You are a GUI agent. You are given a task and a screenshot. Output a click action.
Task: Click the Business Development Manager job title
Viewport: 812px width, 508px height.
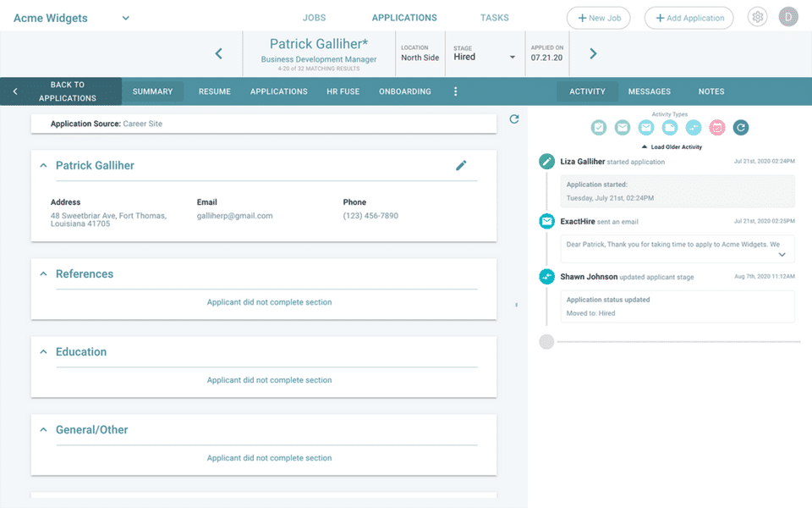pos(319,59)
